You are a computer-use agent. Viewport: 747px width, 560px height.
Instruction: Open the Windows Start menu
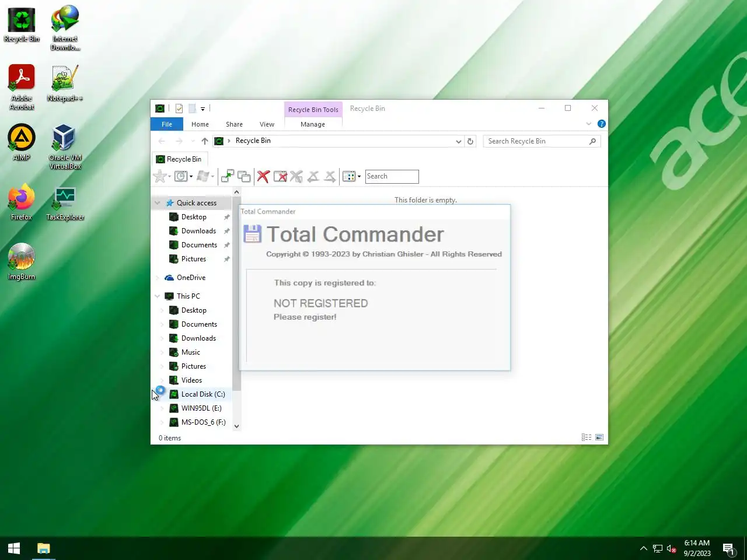pos(14,548)
